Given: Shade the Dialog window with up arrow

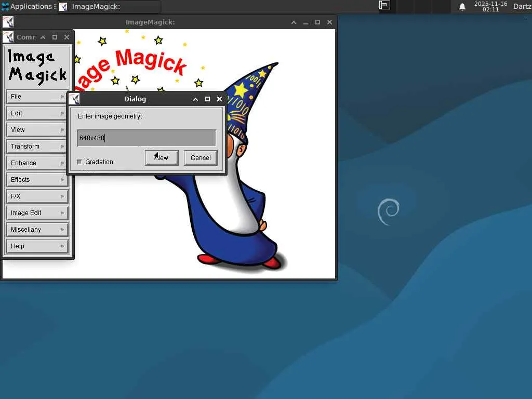Looking at the screenshot, I should tap(195, 99).
